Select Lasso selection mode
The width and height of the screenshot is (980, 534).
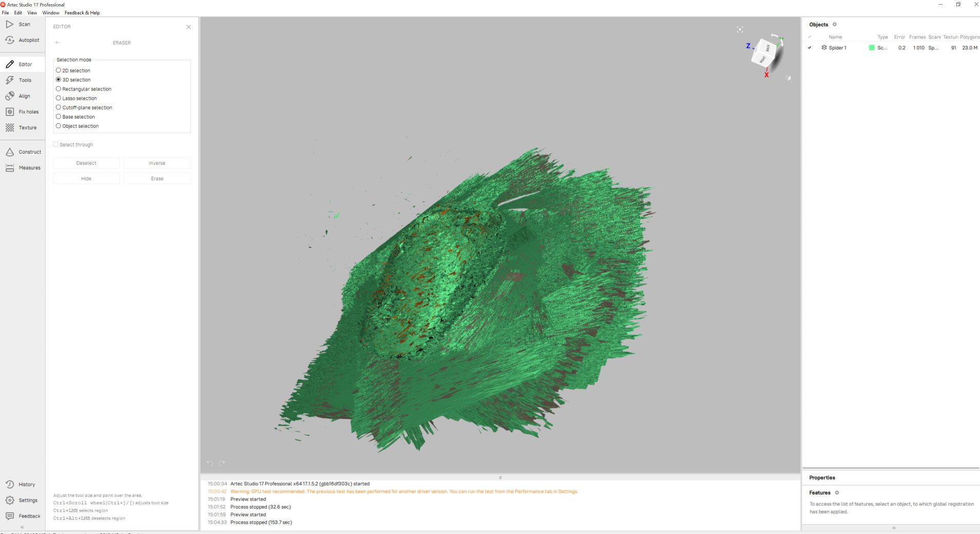[76, 98]
